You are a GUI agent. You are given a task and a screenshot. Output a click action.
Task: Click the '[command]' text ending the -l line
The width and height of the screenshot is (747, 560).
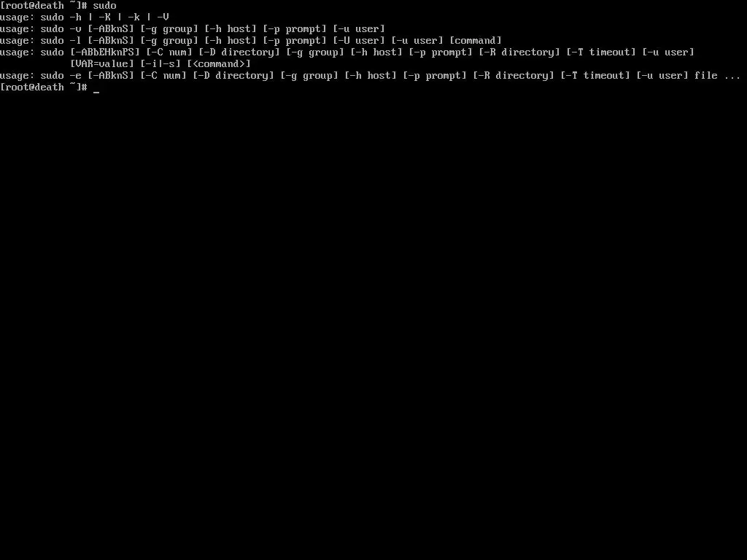coord(476,41)
